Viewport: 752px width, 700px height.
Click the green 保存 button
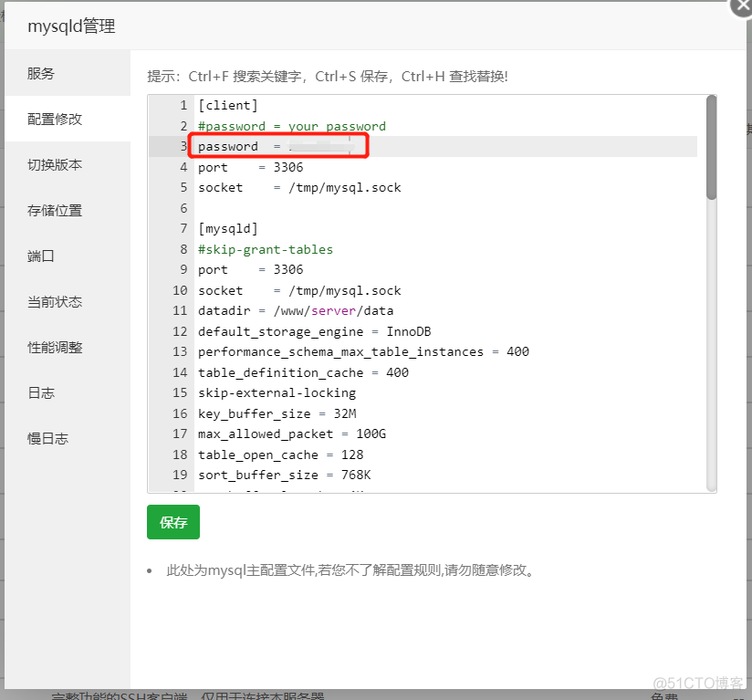[173, 522]
